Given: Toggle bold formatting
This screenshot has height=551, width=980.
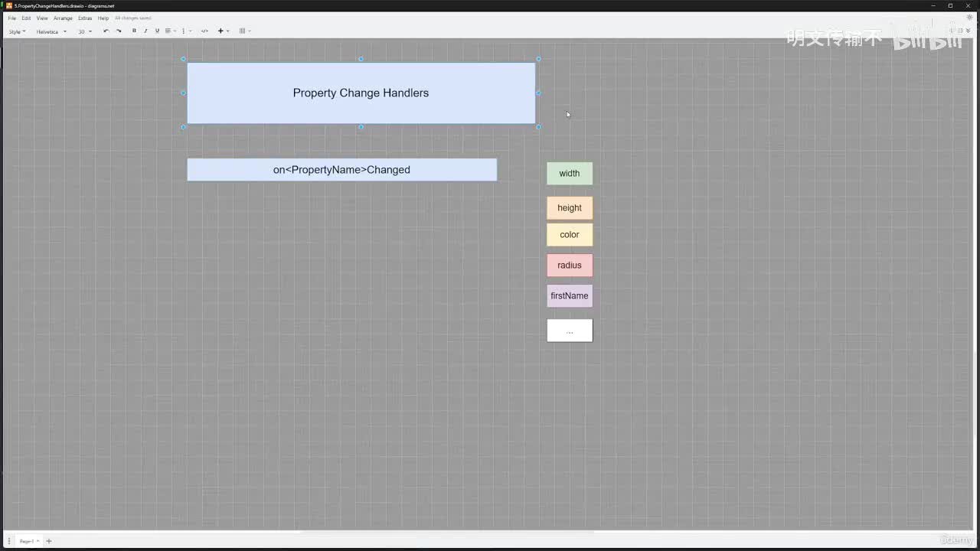Looking at the screenshot, I should click(x=134, y=31).
